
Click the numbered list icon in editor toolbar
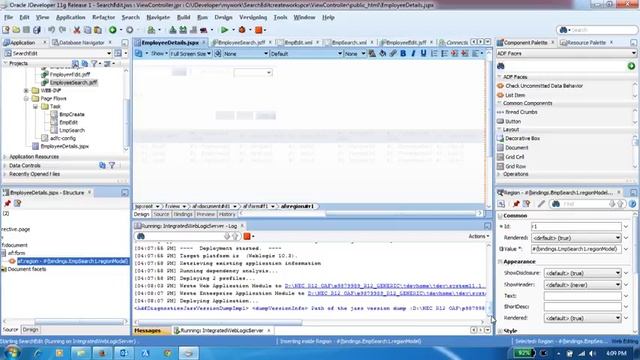click(x=434, y=53)
